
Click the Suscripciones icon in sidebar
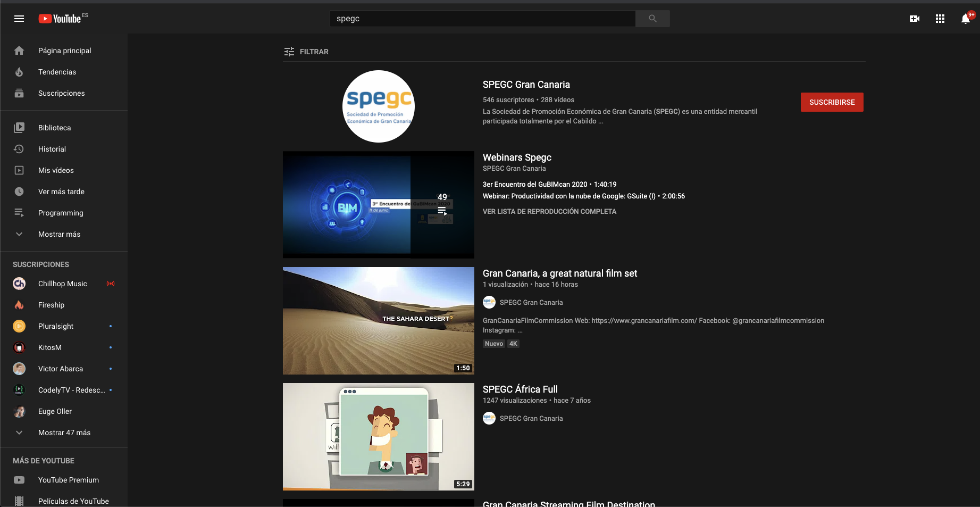19,93
